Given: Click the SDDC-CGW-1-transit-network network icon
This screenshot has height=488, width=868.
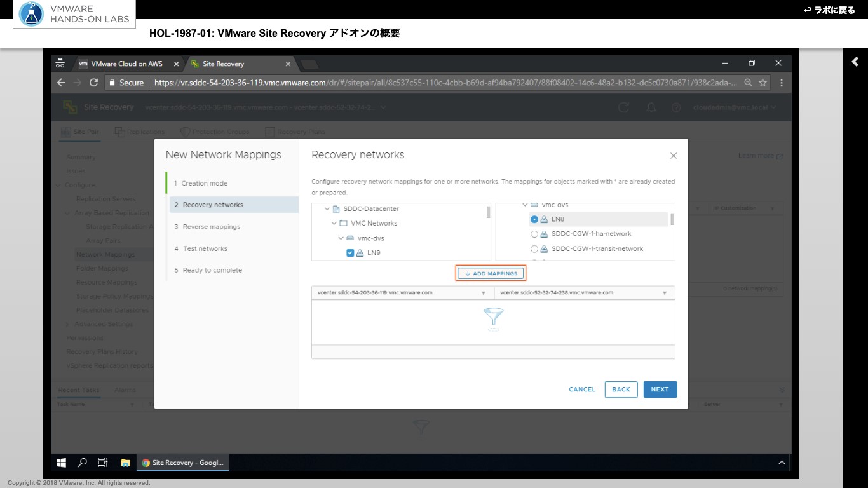Looking at the screenshot, I should coord(545,249).
